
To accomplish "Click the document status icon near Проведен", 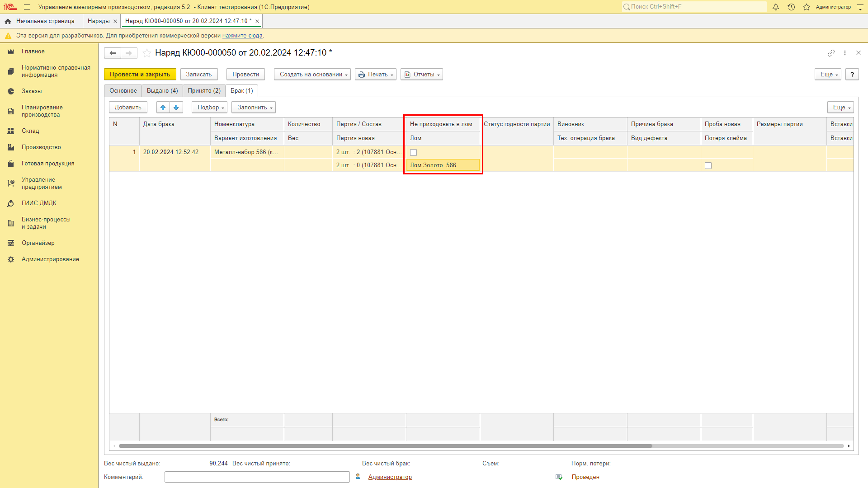I will coord(559,477).
